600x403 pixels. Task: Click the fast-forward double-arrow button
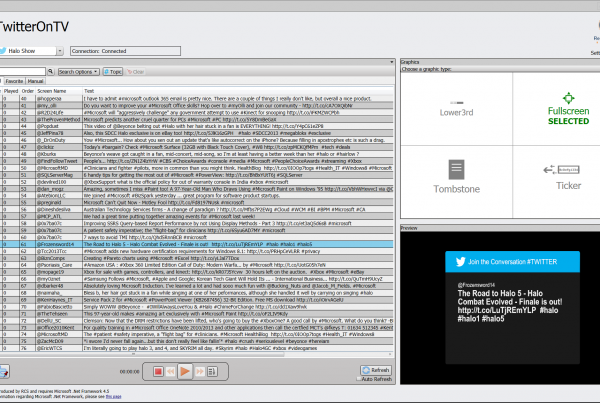200,371
